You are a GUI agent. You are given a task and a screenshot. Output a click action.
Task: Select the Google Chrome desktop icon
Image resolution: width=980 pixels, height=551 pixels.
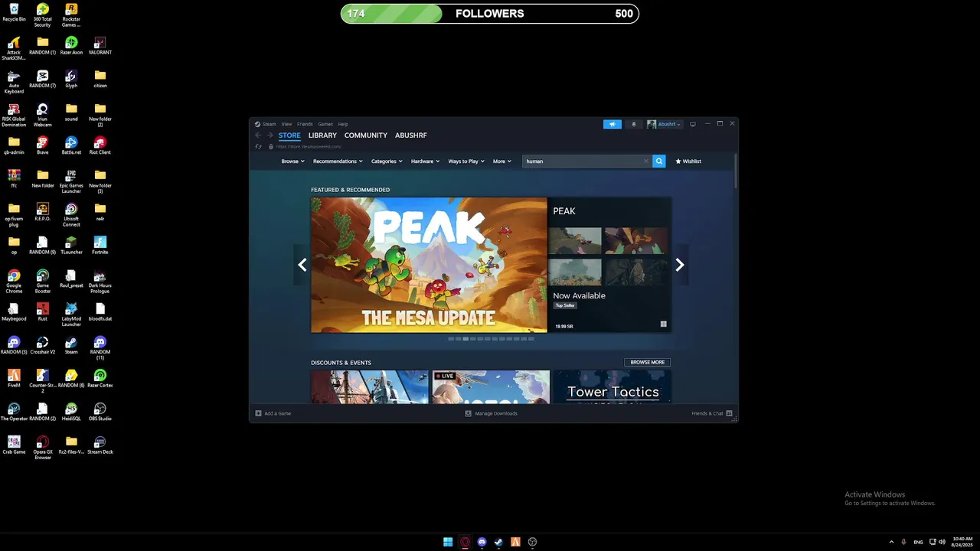[x=14, y=281]
